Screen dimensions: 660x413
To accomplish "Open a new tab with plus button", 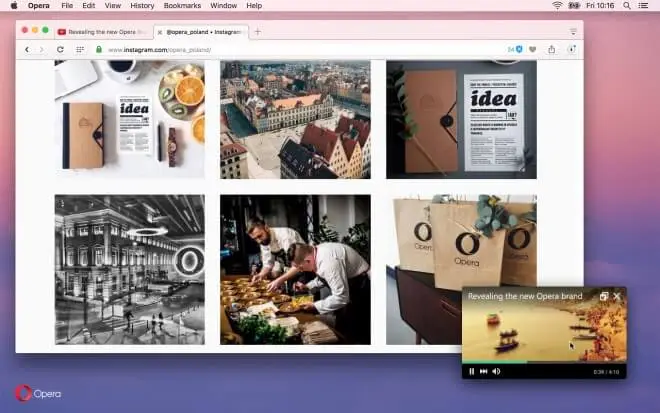I will click(257, 31).
